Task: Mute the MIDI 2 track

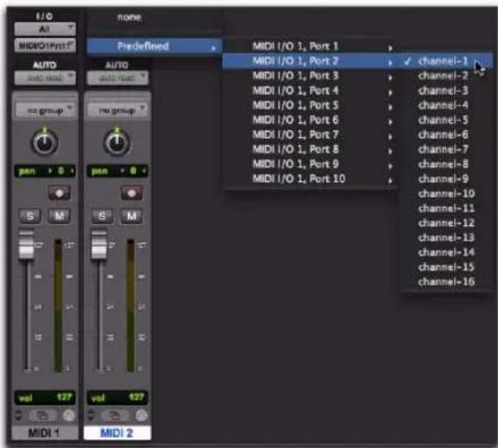Action: pyautogui.click(x=131, y=216)
